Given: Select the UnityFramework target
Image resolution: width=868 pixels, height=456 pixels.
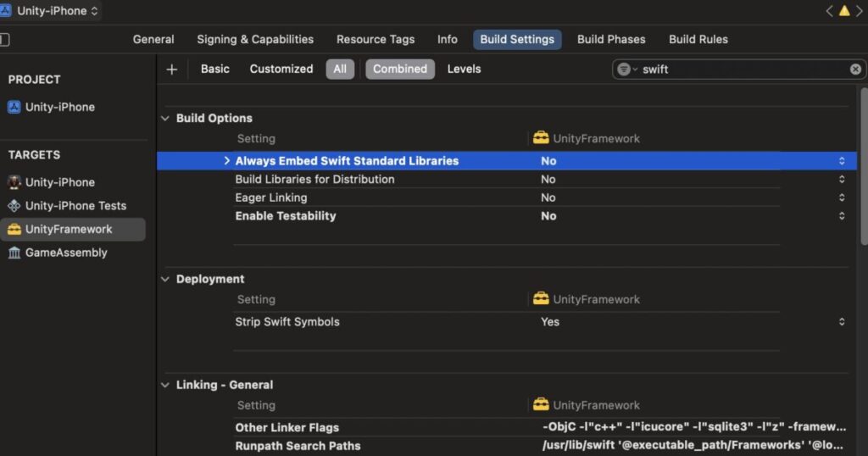Looking at the screenshot, I should point(73,229).
